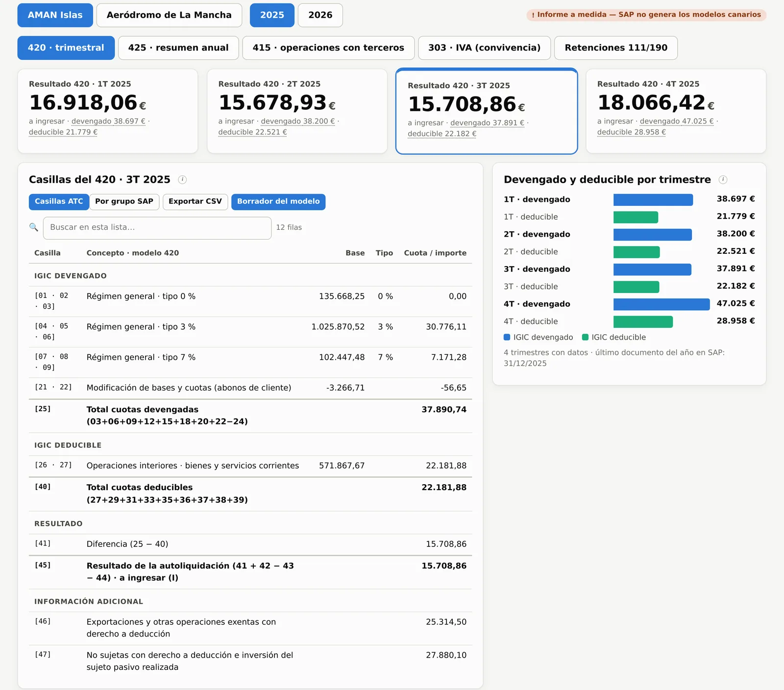Click the Casilla column header
The height and width of the screenshot is (690, 784).
(x=48, y=253)
